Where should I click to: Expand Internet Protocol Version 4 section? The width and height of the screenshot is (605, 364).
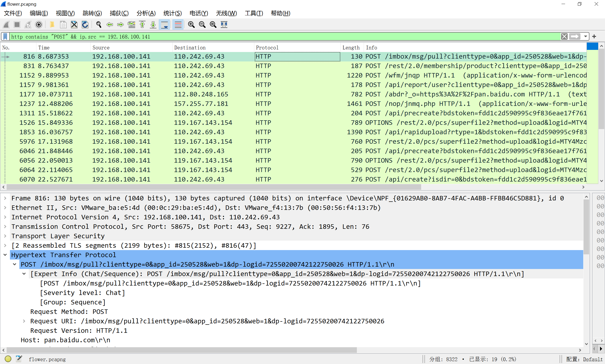click(5, 217)
